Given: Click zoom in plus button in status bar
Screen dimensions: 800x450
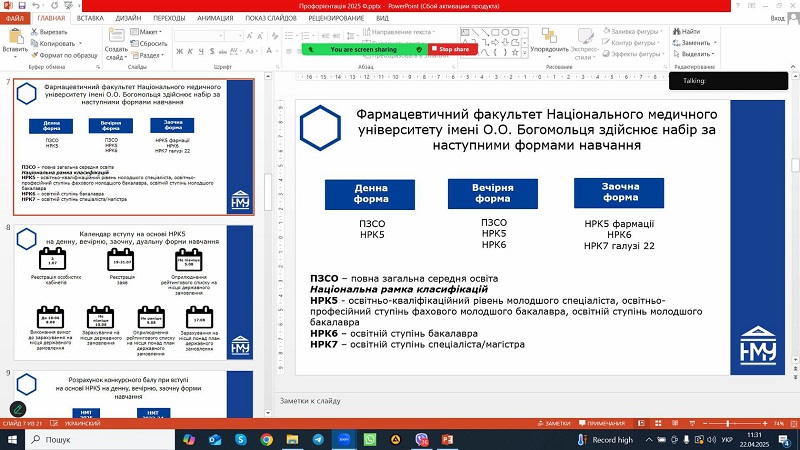Looking at the screenshot, I should click(x=765, y=423).
